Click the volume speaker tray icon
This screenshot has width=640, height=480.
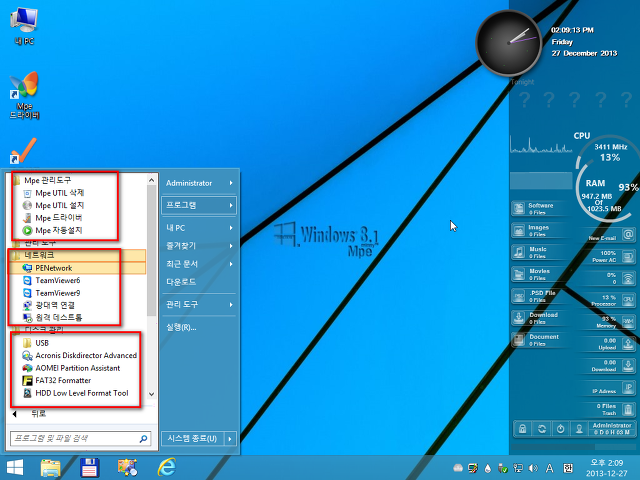pos(533,468)
